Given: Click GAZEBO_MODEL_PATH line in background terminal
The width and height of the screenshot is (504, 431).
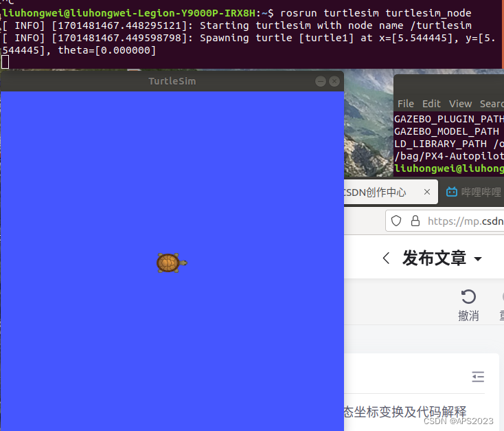Looking at the screenshot, I should [x=447, y=131].
